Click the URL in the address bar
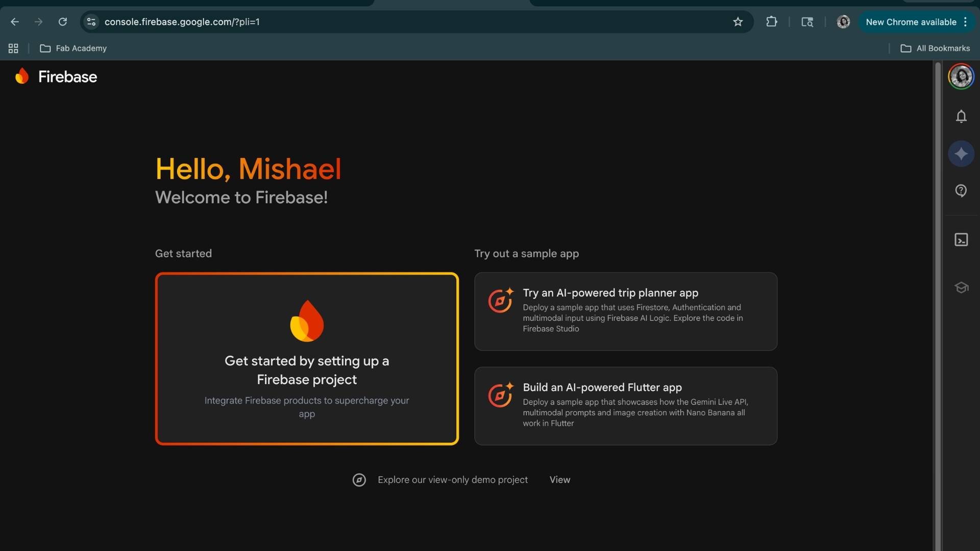This screenshot has width=980, height=551. click(182, 22)
